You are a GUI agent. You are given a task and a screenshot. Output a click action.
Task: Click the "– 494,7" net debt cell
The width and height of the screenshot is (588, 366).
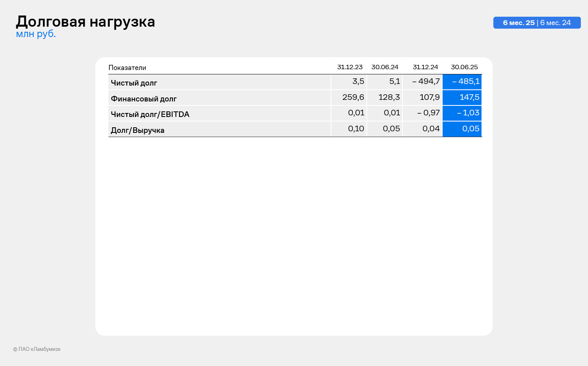(426, 82)
